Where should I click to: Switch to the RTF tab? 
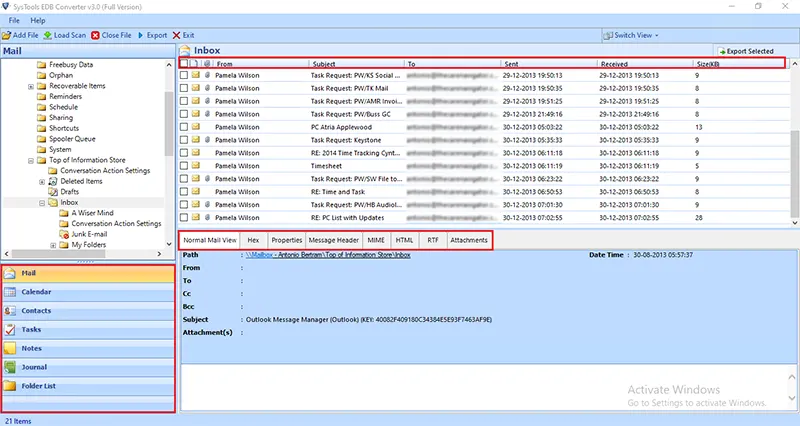(433, 240)
